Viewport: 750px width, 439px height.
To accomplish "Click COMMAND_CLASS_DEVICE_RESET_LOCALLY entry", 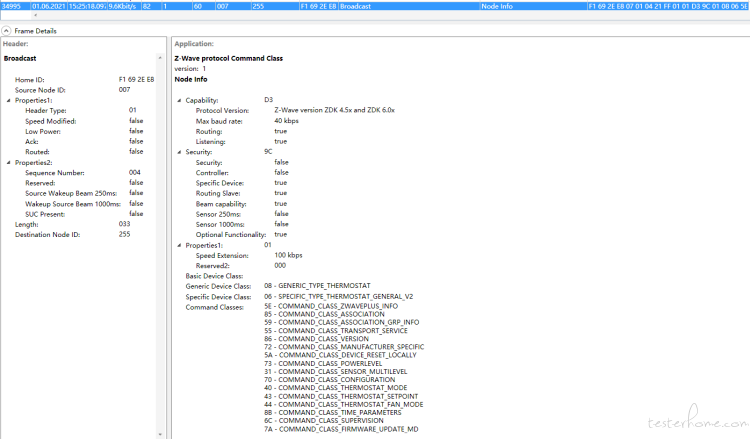I will click(x=341, y=355).
